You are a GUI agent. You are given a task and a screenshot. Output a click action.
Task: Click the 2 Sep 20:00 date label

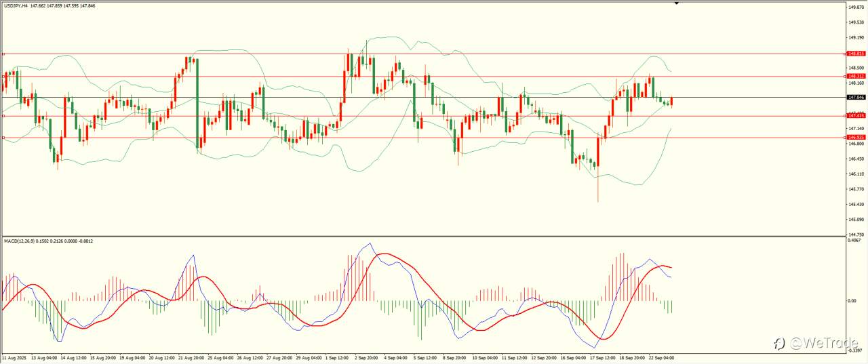[x=368, y=357]
